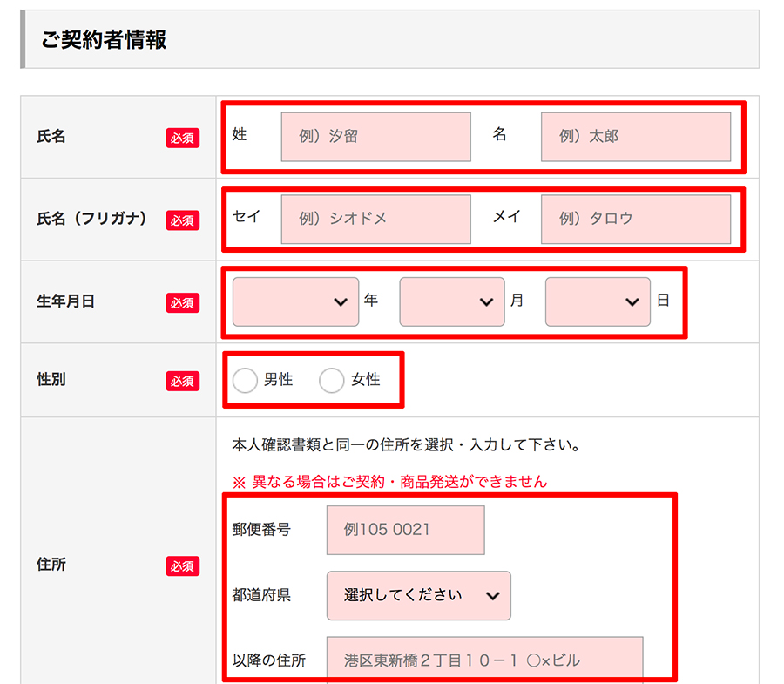Click the 必須 badge beside 氏名（フリガナ）
This screenshot has width=784, height=684.
click(182, 220)
